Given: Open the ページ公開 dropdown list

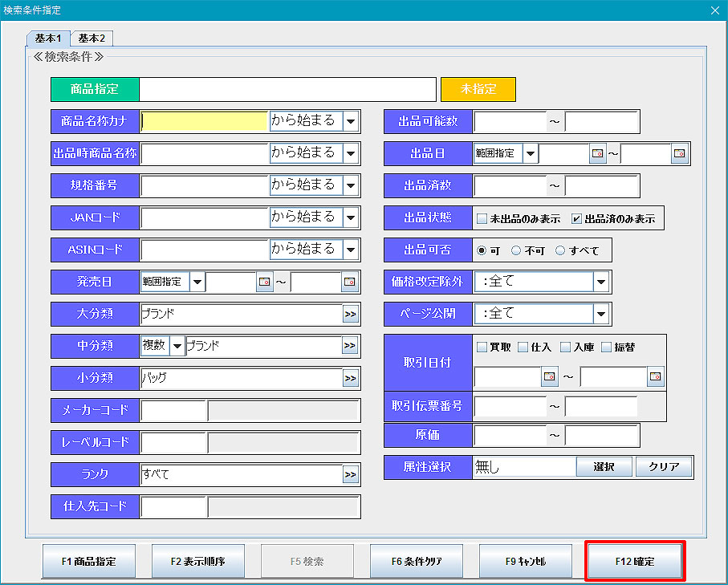Looking at the screenshot, I should tap(601, 314).
